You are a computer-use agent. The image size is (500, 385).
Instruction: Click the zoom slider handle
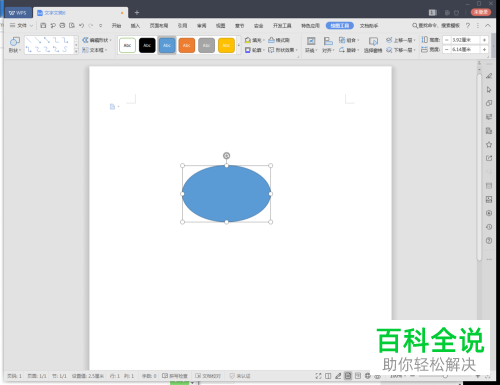(445, 376)
